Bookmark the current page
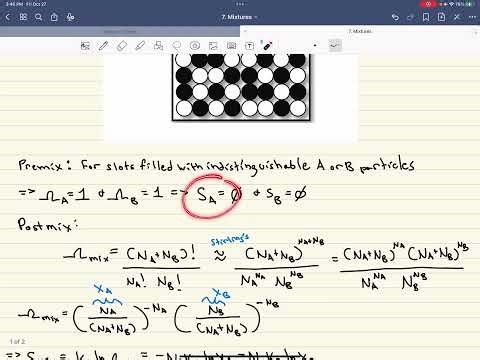Viewport: 480px width, 360px height. click(x=426, y=17)
